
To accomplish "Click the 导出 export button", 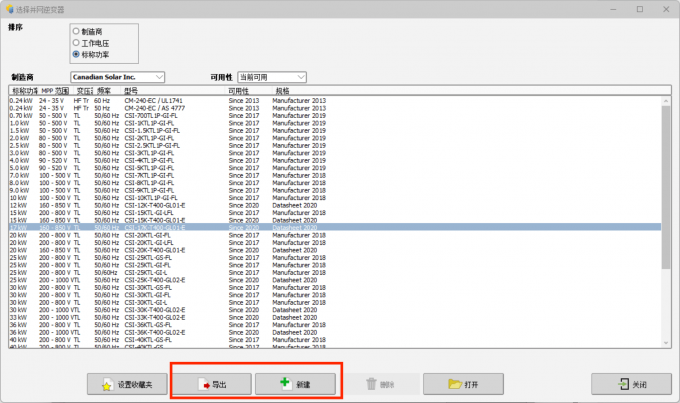I will click(x=212, y=383).
